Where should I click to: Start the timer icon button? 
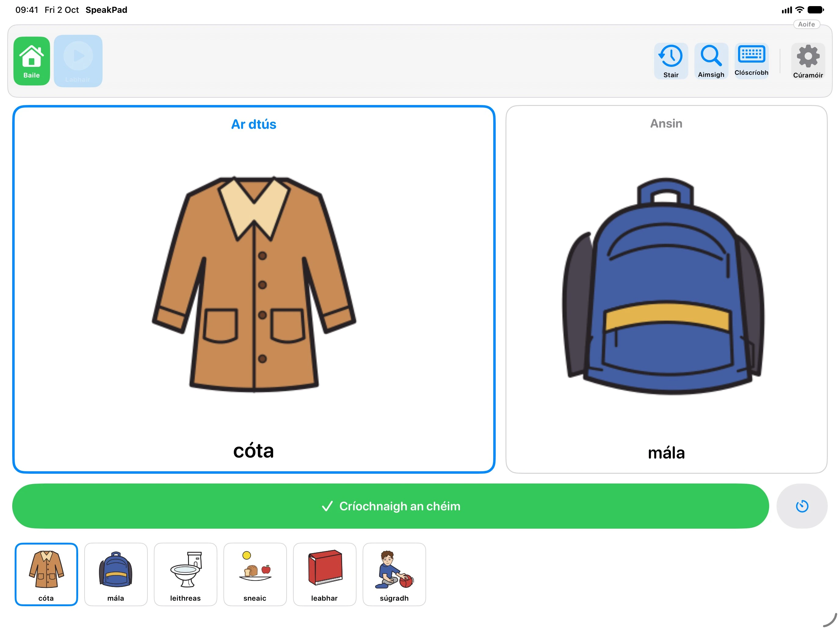pos(802,506)
